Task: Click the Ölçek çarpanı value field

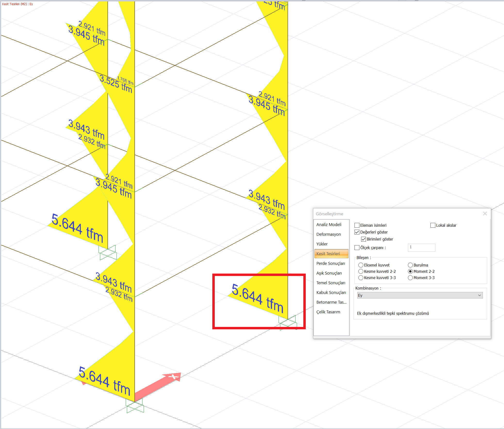Action: pos(421,247)
